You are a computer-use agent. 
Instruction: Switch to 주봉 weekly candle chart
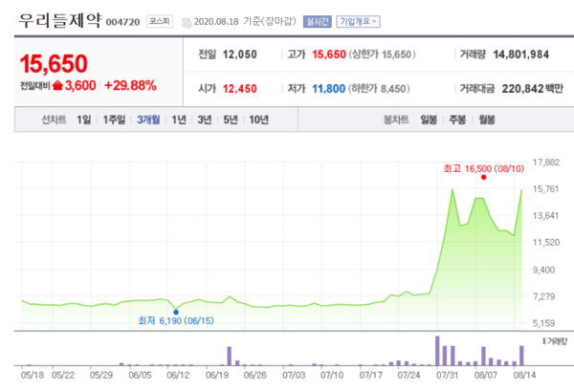point(457,120)
